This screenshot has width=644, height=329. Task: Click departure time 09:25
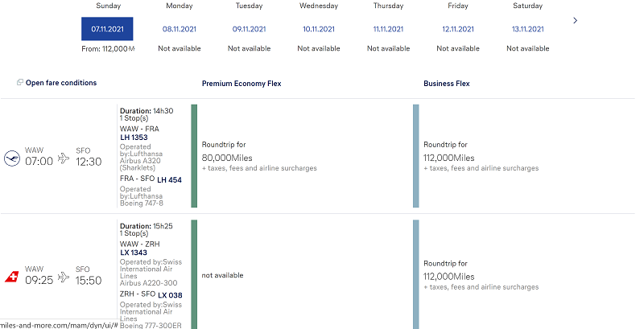pyautogui.click(x=39, y=280)
